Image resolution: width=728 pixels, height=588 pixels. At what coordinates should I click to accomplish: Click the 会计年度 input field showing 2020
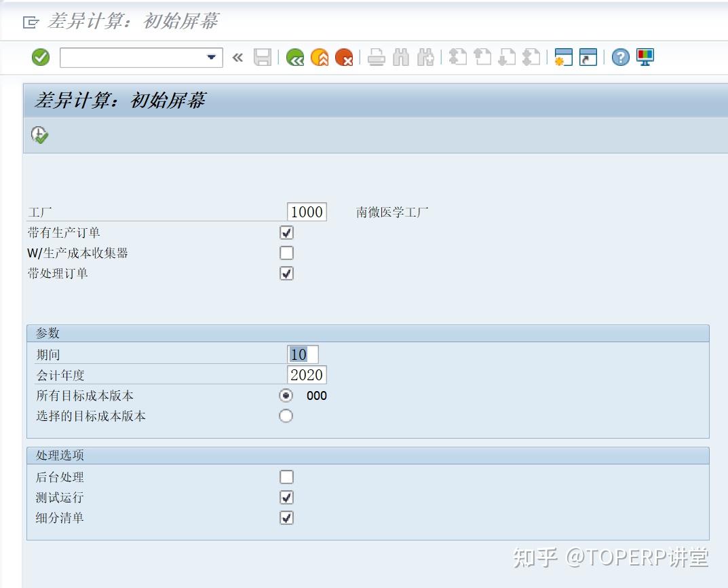tap(307, 374)
